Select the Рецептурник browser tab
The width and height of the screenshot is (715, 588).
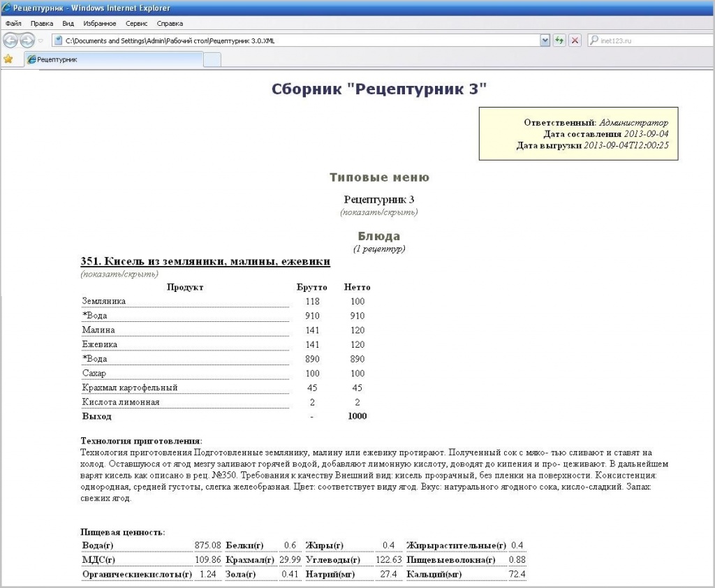coord(114,59)
